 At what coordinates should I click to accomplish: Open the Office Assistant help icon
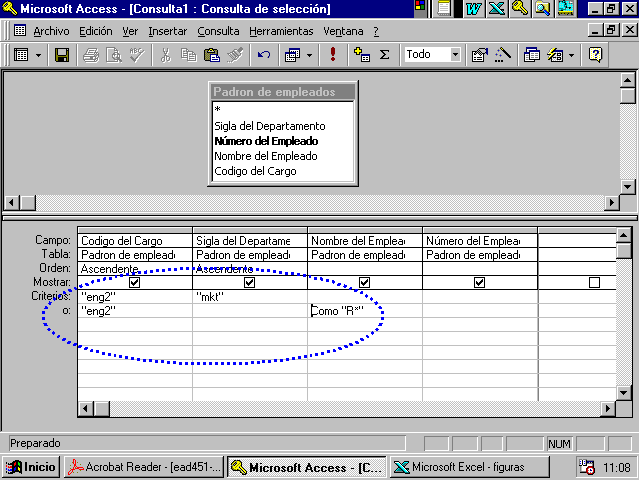click(595, 55)
